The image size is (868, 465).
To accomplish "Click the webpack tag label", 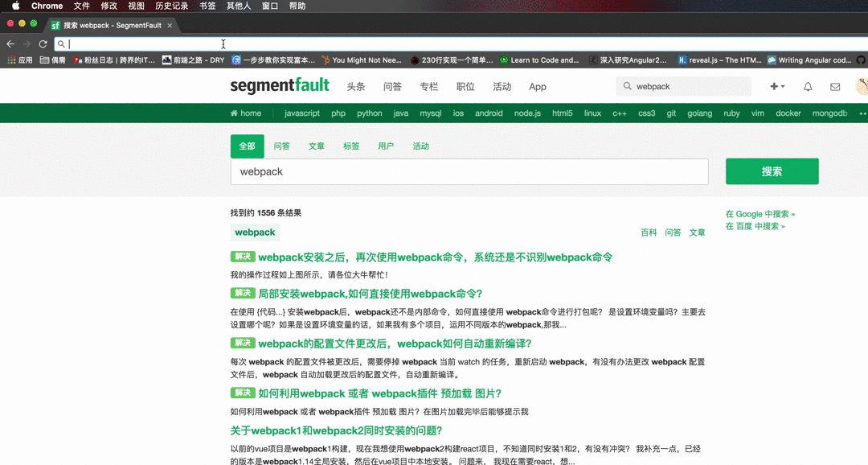I will pyautogui.click(x=255, y=232).
